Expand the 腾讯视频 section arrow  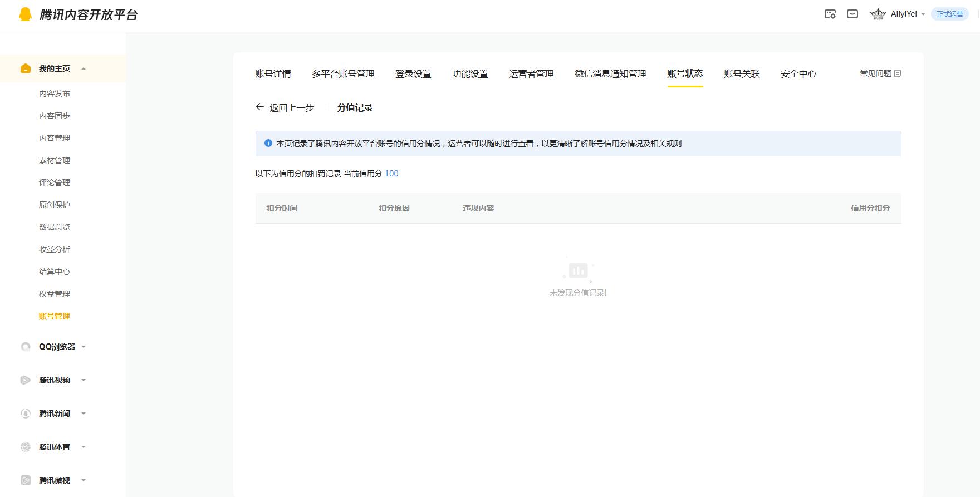click(84, 380)
